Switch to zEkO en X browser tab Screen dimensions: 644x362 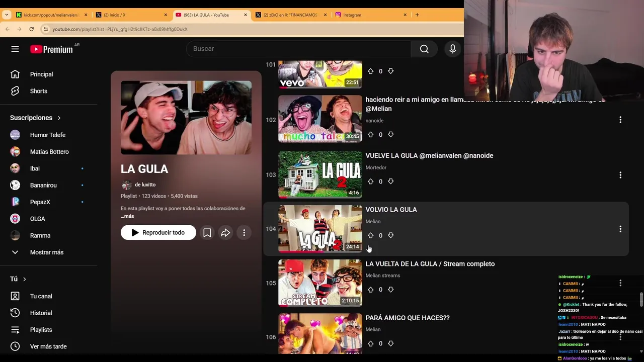pyautogui.click(x=290, y=15)
